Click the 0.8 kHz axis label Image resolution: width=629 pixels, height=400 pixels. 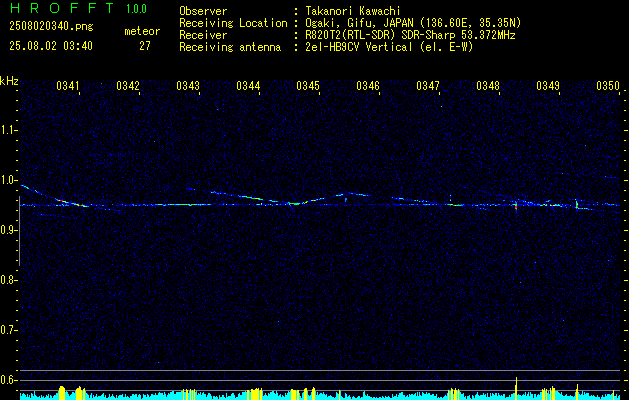7,280
